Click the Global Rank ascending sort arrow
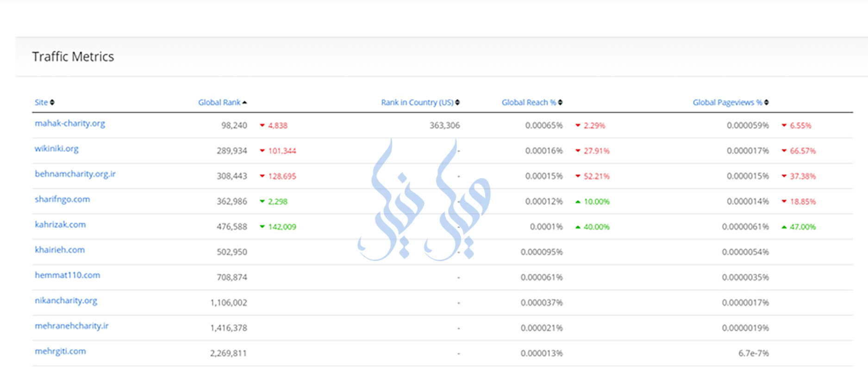This screenshot has width=868, height=384. pyautogui.click(x=245, y=102)
